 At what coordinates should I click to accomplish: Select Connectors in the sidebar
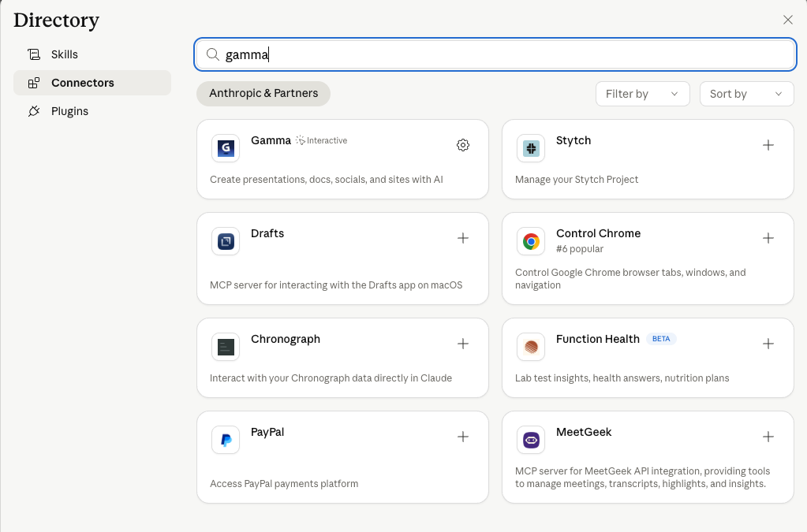pos(83,83)
